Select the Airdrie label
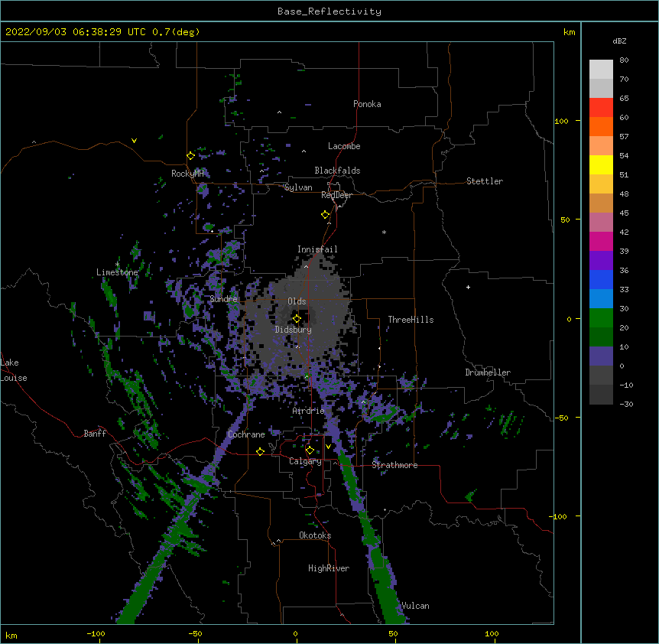 click(x=309, y=411)
